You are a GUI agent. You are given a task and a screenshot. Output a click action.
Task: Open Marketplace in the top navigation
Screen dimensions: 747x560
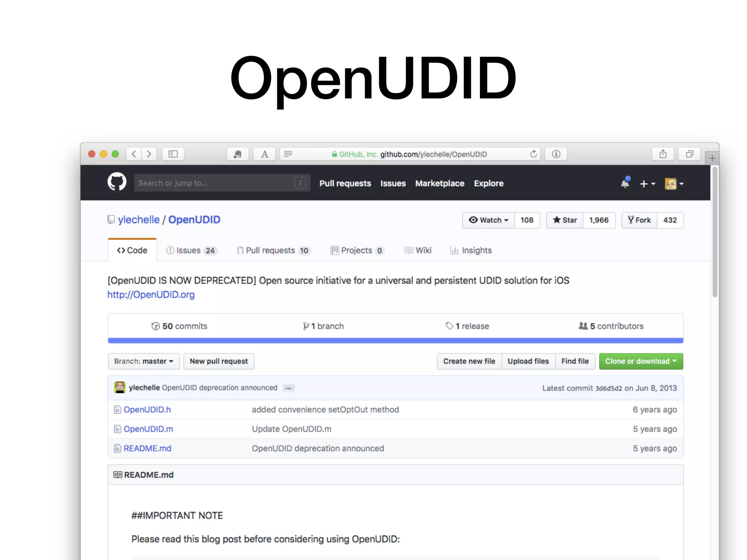click(x=440, y=183)
